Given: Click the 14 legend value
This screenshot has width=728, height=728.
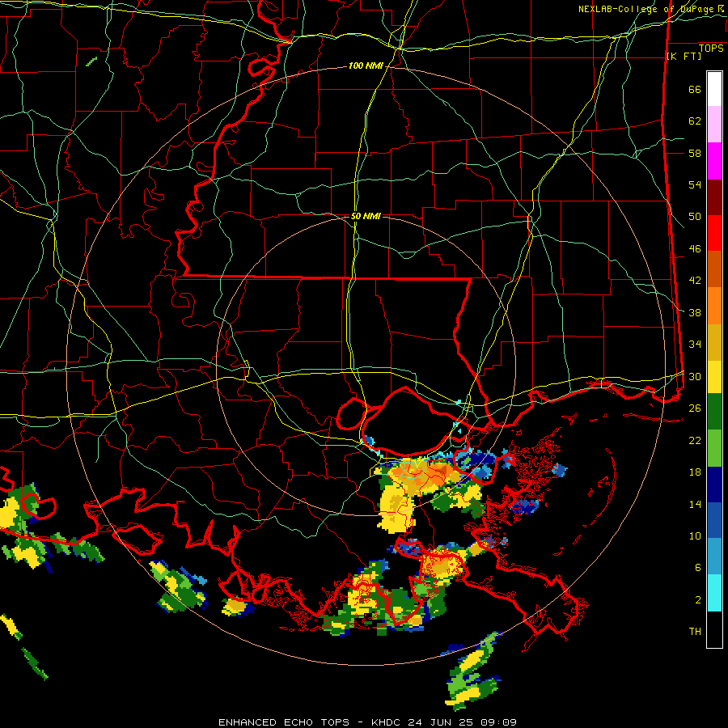Looking at the screenshot, I should point(695,504).
